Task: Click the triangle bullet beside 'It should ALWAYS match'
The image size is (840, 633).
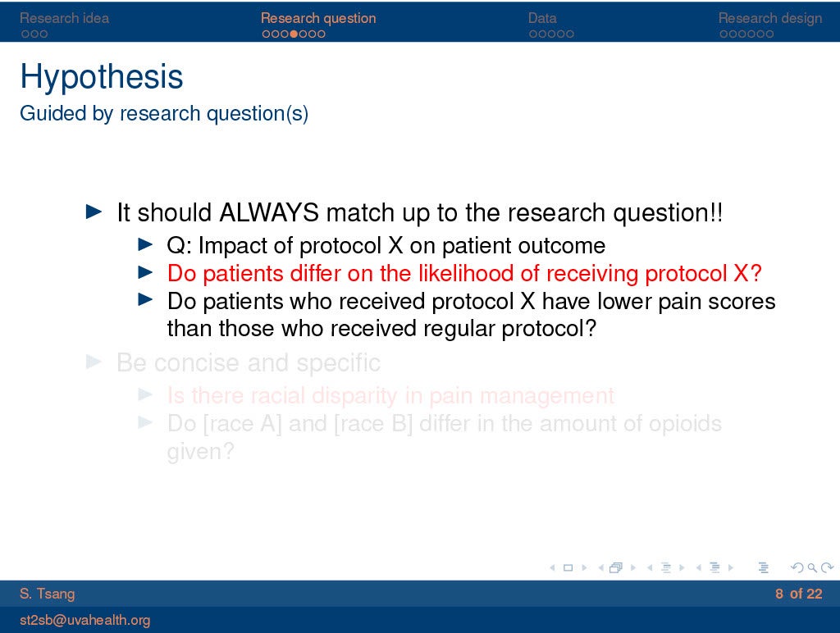Action: click(94, 212)
